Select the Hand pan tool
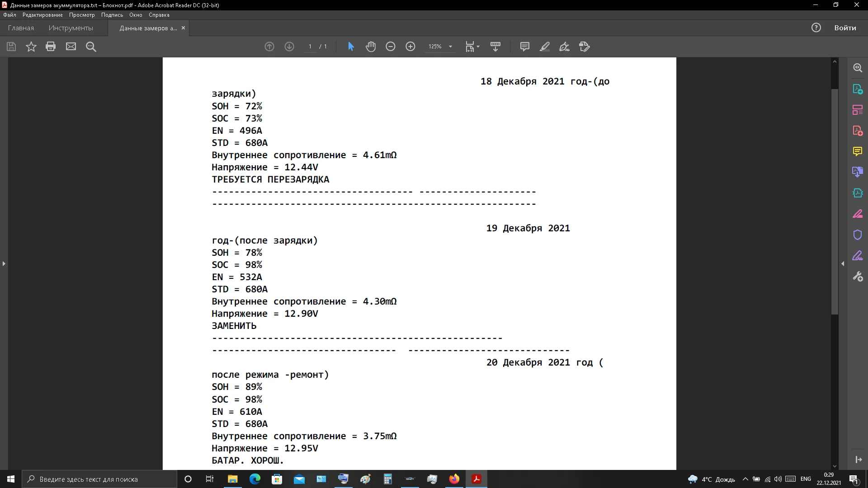The image size is (868, 488). pos(371,47)
